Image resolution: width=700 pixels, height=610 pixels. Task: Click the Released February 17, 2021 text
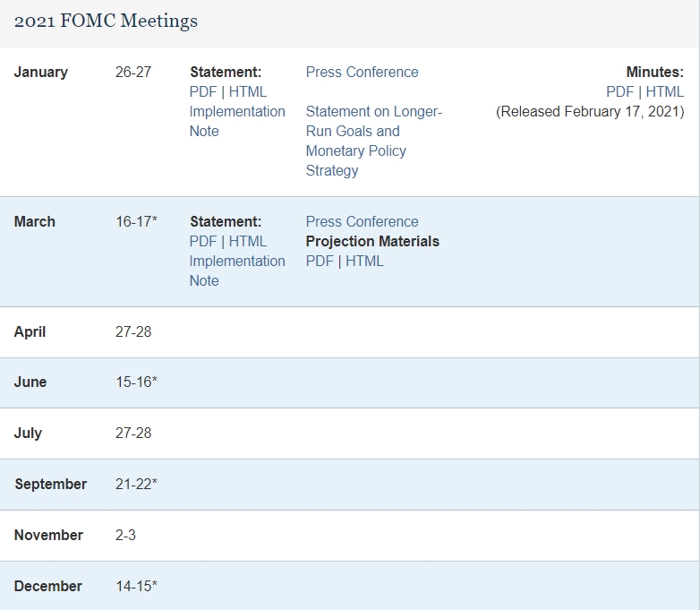pyautogui.click(x=590, y=111)
